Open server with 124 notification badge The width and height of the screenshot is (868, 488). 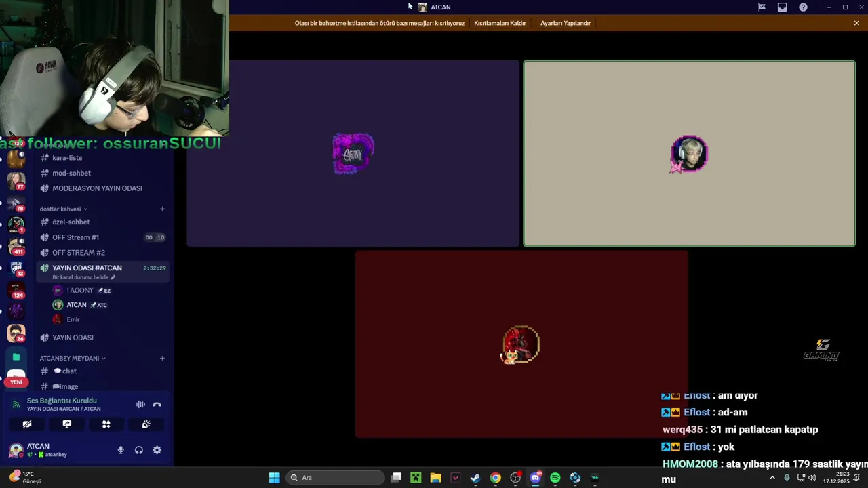point(16,290)
